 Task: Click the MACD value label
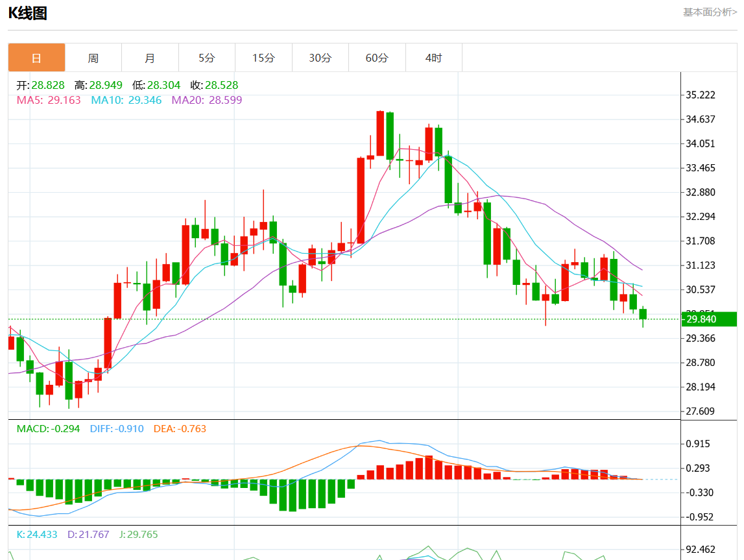click(x=48, y=429)
